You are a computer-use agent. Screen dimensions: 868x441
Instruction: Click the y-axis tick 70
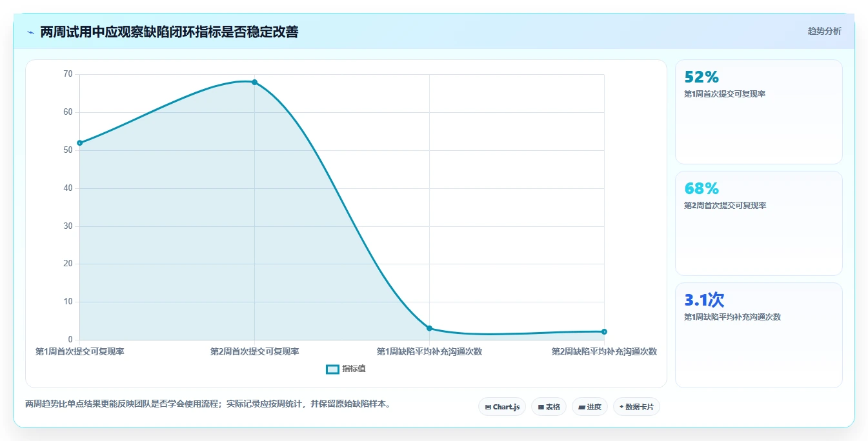point(68,74)
